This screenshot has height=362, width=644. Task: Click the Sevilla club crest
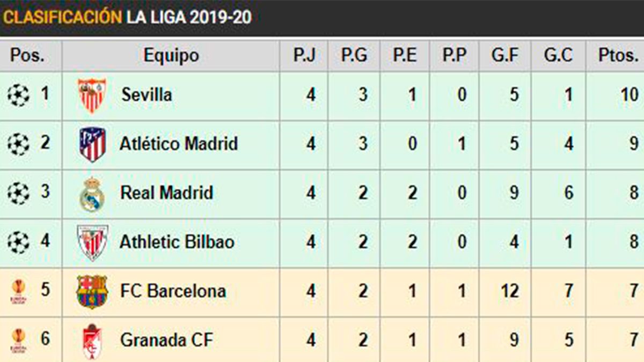[92, 95]
